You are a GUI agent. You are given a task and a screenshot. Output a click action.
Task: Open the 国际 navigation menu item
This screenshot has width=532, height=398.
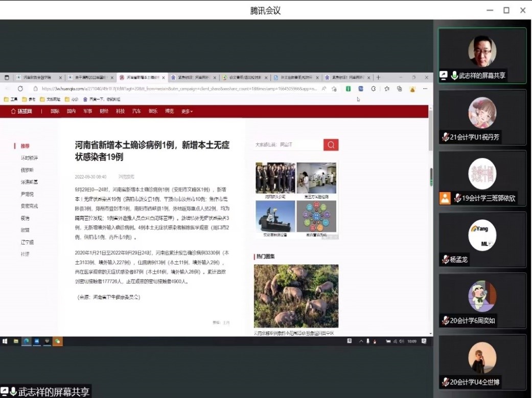pos(55,111)
